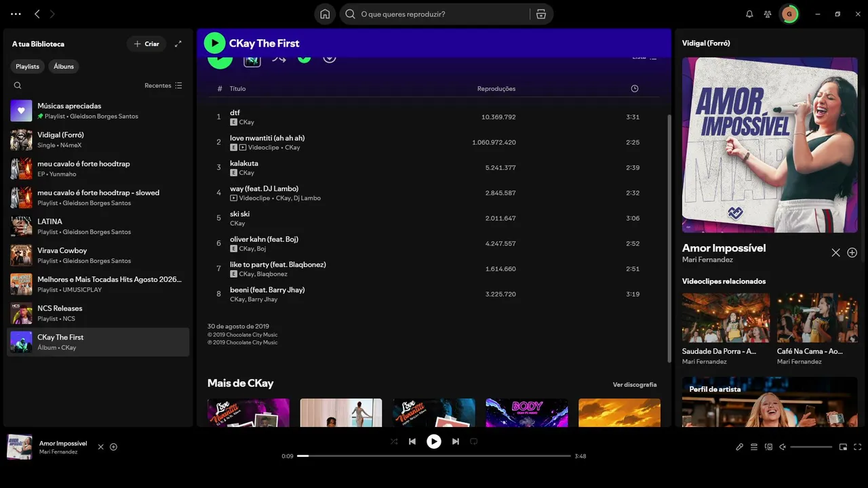Click the clock duration column header
The width and height of the screenshot is (868, 488).
[x=635, y=89]
